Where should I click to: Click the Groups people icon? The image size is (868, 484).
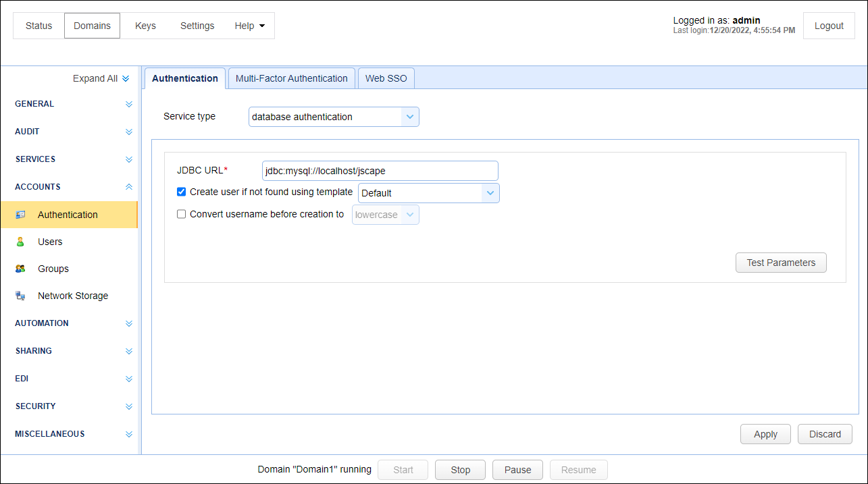(x=20, y=269)
